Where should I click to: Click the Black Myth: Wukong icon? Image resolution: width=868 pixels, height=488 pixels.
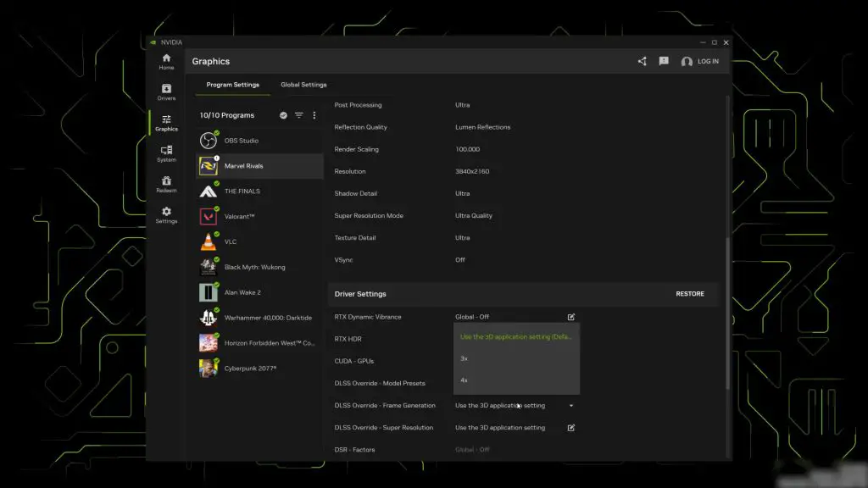[209, 267]
